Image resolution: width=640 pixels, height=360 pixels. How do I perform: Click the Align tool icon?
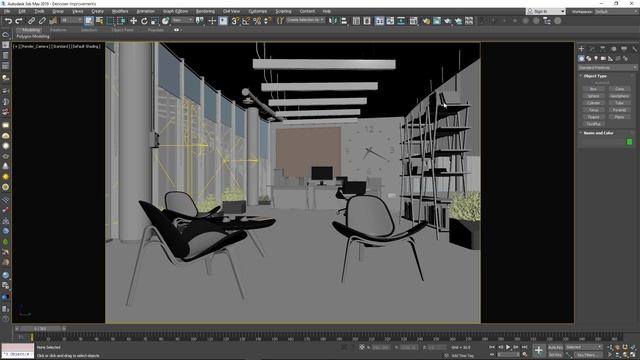tap(344, 21)
